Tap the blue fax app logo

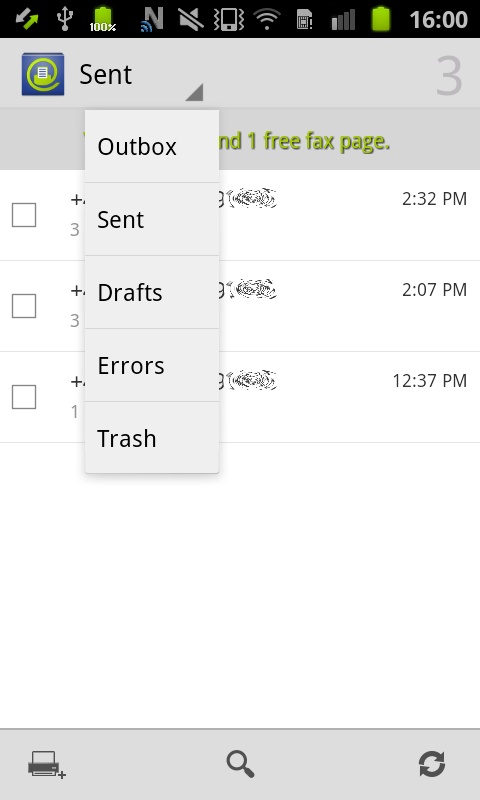[x=43, y=74]
